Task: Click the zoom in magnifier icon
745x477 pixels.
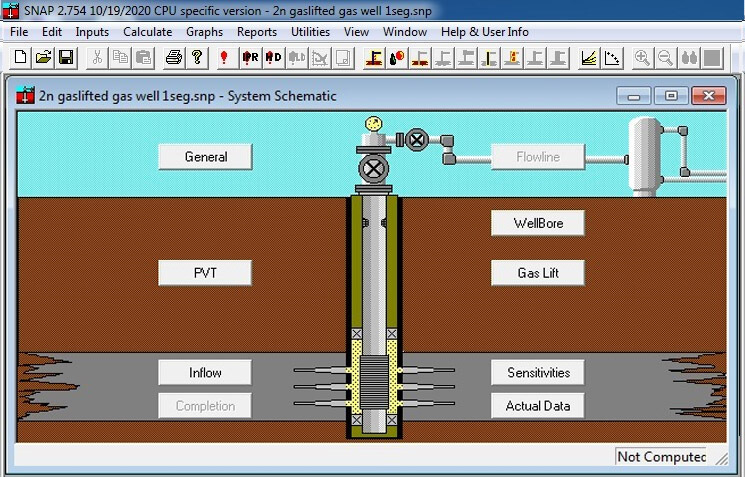Action: pyautogui.click(x=642, y=58)
